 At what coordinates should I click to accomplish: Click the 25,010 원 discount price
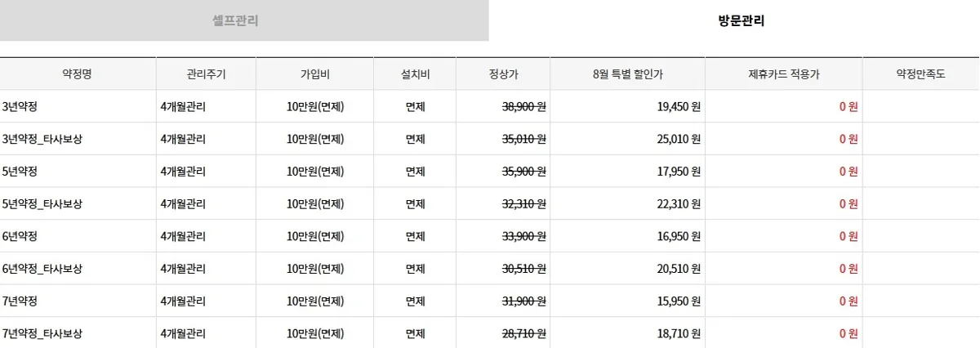pyautogui.click(x=679, y=139)
